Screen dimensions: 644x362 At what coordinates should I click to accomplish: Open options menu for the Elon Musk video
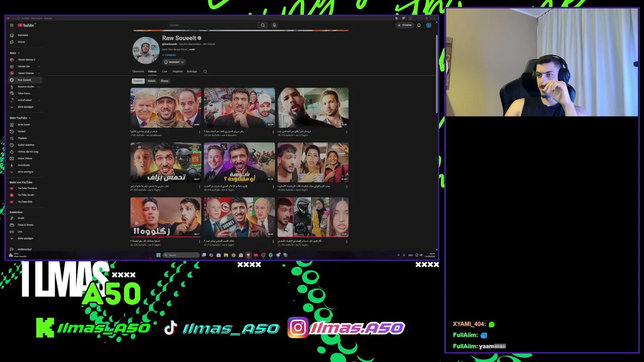click(x=273, y=187)
